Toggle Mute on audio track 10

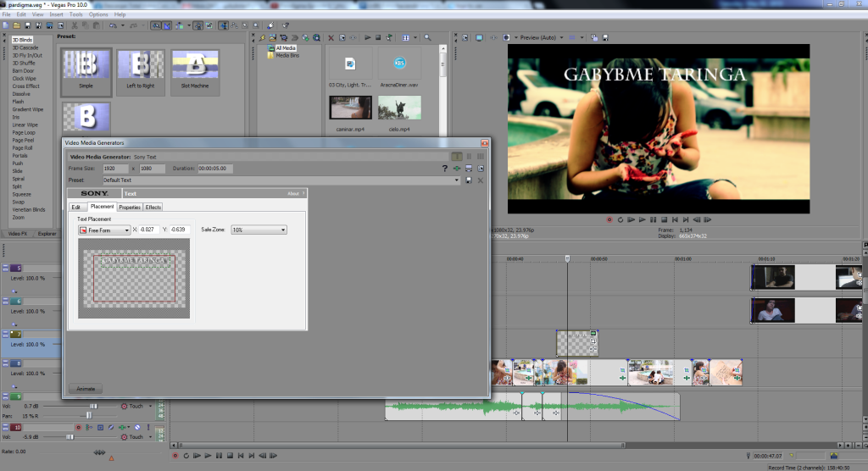[x=137, y=427]
